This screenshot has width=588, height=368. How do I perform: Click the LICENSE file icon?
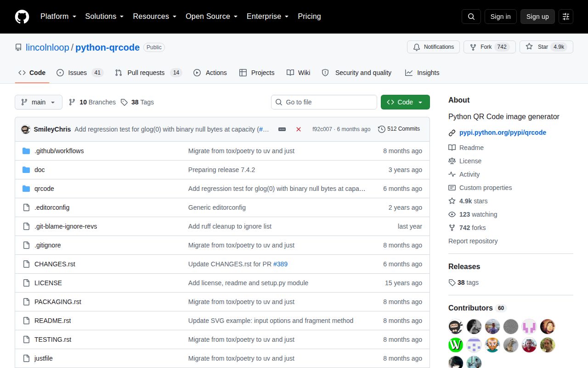click(x=26, y=283)
